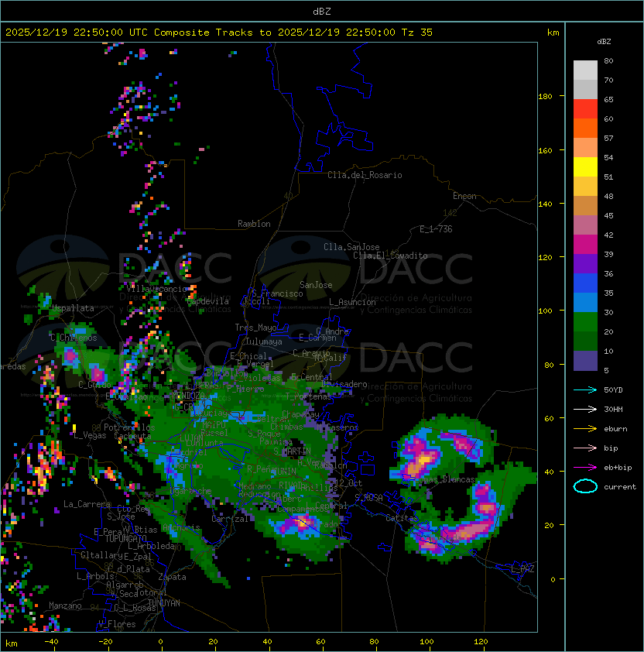Click the 'km' label at bottom-left axis
644x652 pixels.
(x=12, y=643)
